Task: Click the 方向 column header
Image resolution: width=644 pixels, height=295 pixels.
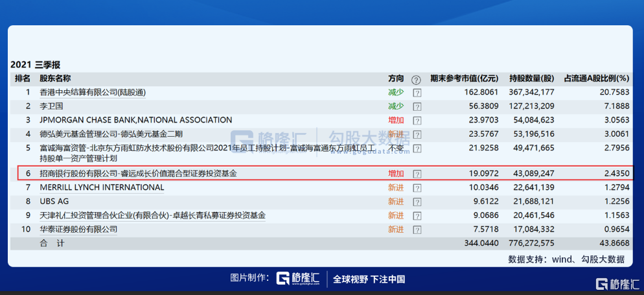Action: [396, 78]
